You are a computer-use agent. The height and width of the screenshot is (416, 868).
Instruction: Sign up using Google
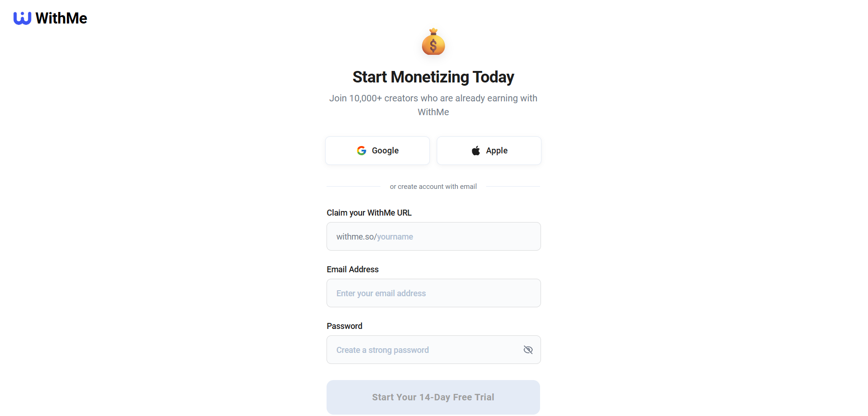pos(377,150)
